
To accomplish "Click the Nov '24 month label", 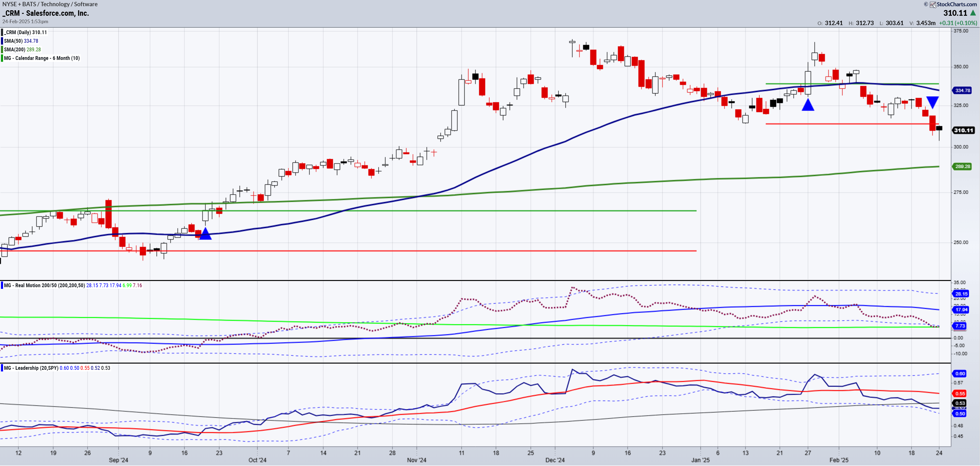I will pos(417,460).
